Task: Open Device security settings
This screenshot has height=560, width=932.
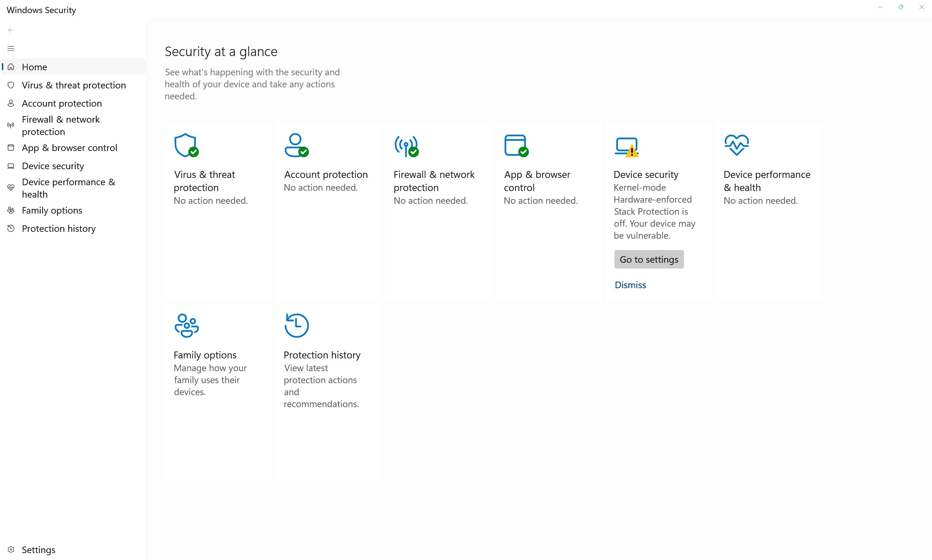Action: [649, 259]
